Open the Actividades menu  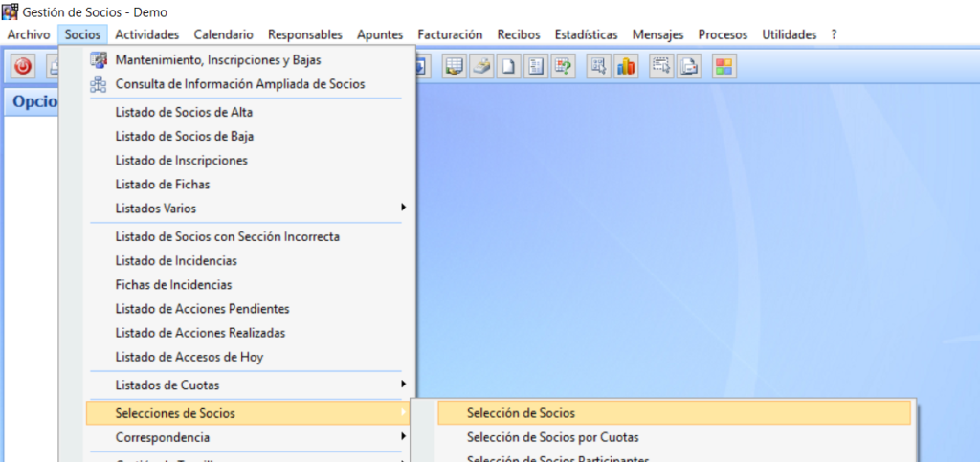pos(146,34)
